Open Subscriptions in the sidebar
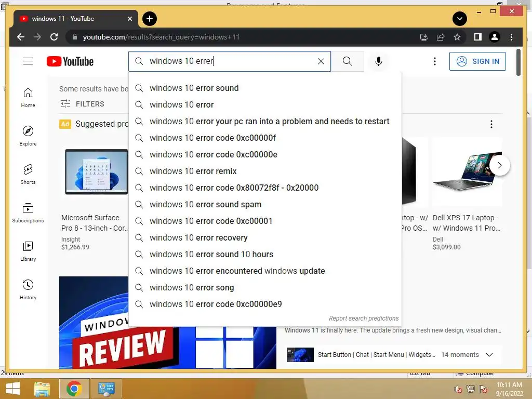The height and width of the screenshot is (399, 532). 28,212
